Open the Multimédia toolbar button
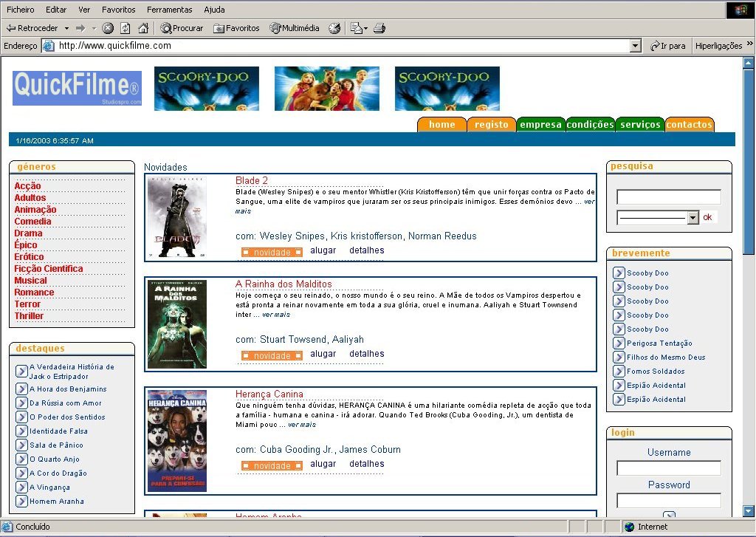 point(295,28)
